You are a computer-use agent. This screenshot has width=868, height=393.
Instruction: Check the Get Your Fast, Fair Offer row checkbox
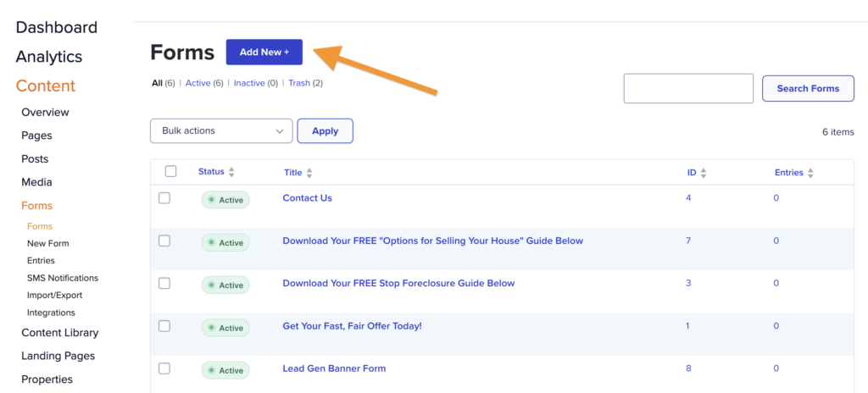click(x=164, y=326)
